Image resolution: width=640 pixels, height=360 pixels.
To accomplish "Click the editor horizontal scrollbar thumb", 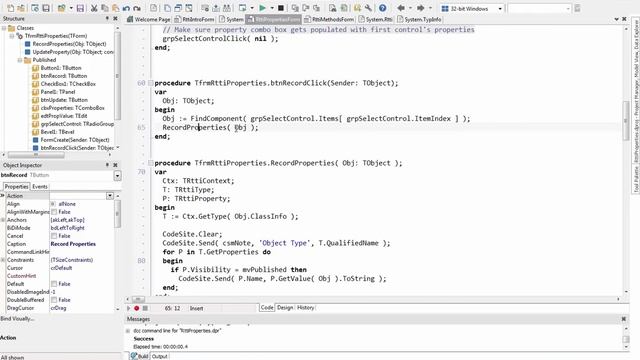I will 138,299.
